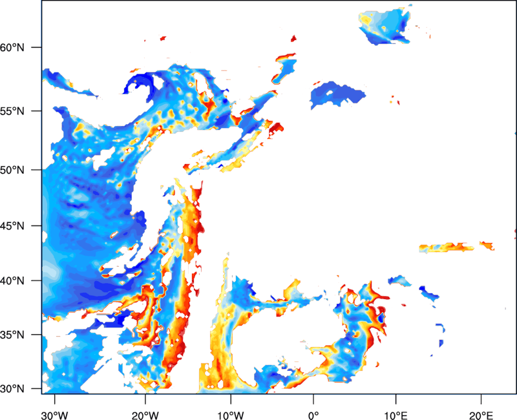Click the 40°N latitude label
This screenshot has width=517, height=420.
[12, 281]
